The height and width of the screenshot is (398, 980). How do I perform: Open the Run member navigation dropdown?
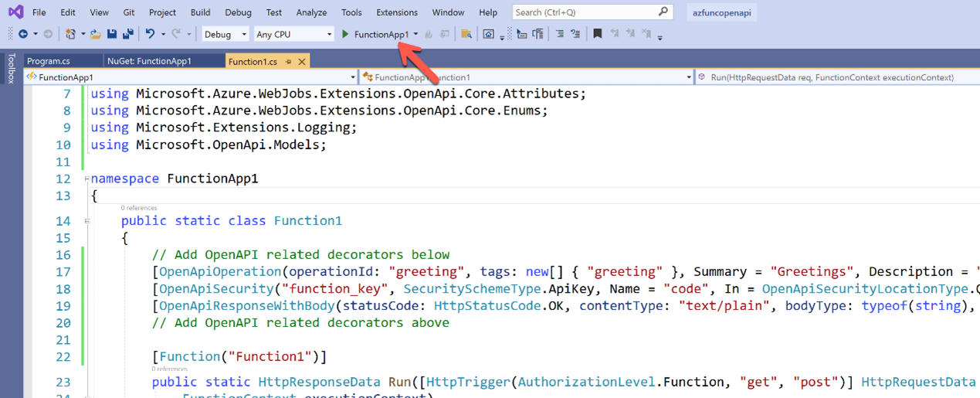837,77
